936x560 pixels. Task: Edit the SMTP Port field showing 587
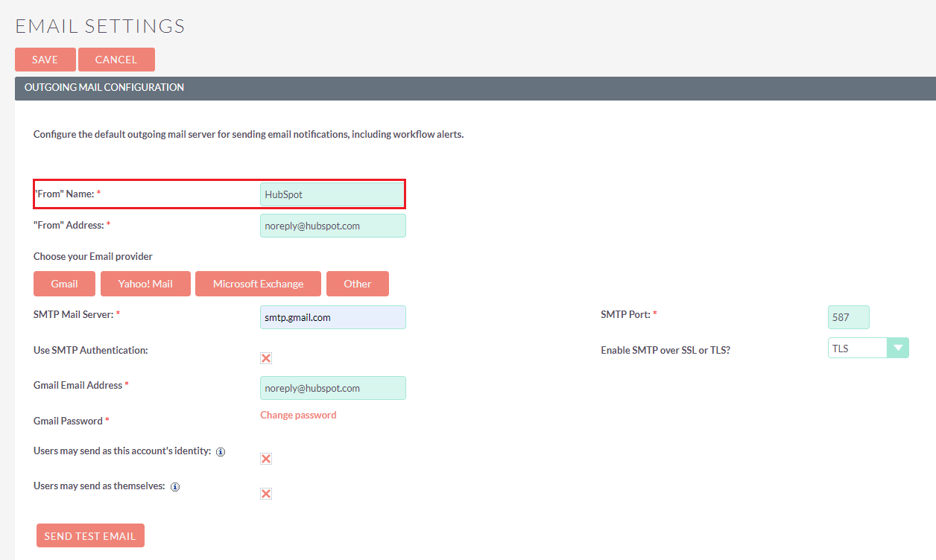[x=849, y=317]
